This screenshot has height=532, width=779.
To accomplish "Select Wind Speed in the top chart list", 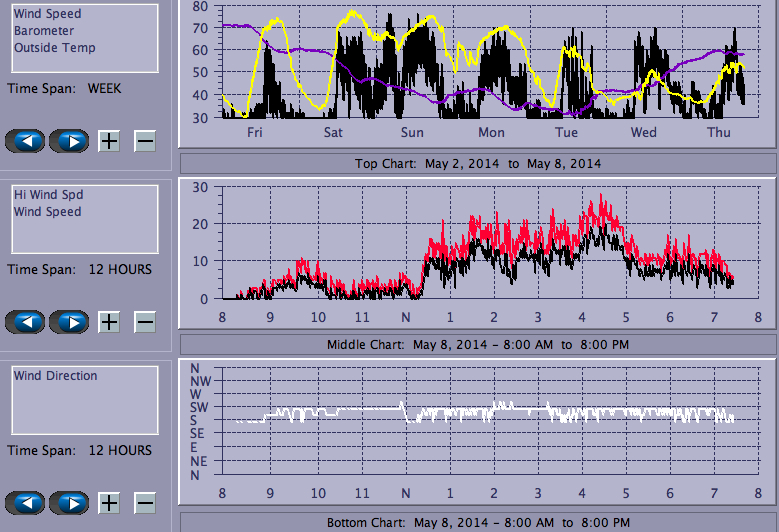I will pos(47,15).
